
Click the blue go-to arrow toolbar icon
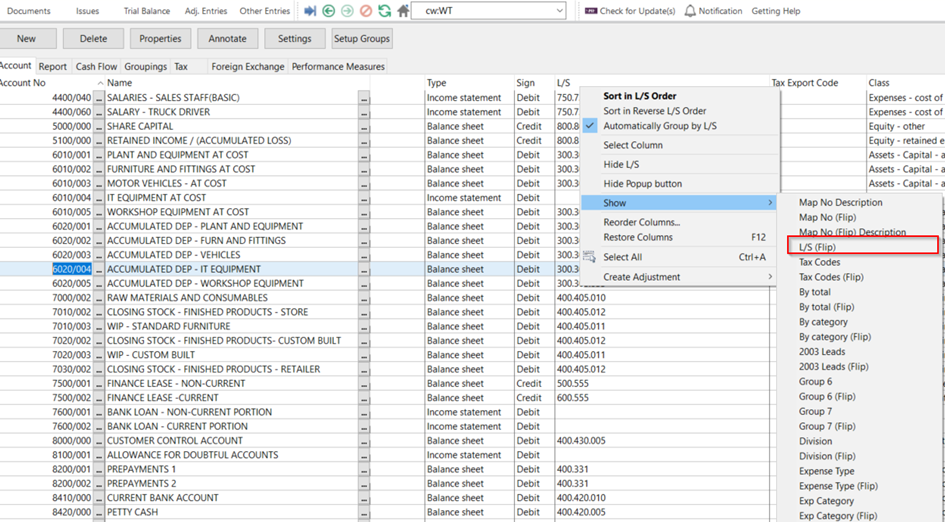pos(310,11)
